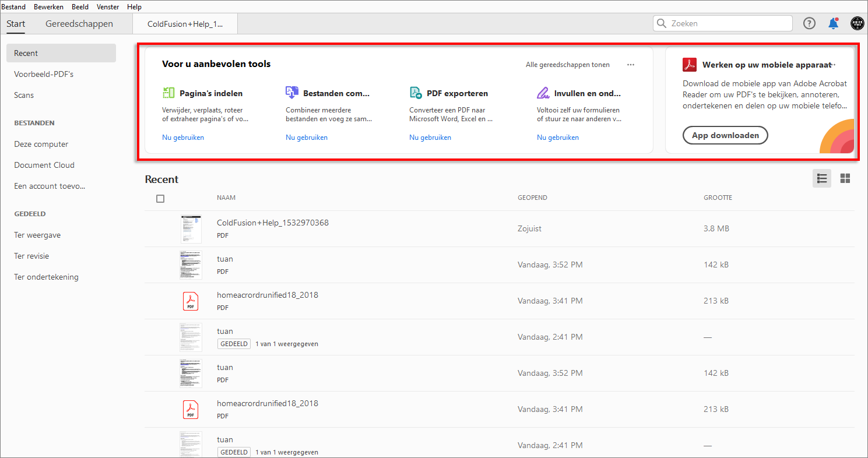Open the Bestand menu
Image resolution: width=868 pixels, height=458 pixels.
(x=13, y=7)
